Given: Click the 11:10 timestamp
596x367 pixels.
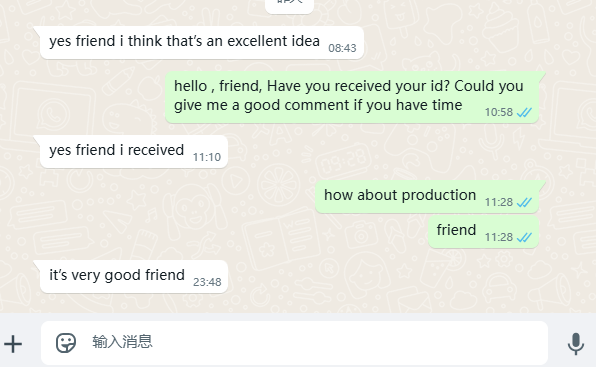Looking at the screenshot, I should point(207,157).
